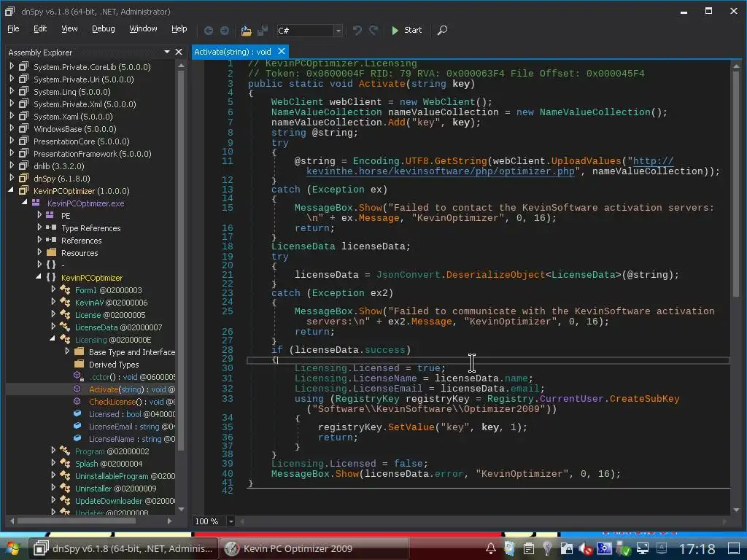Select the LicenseEmail : string field

[131, 426]
